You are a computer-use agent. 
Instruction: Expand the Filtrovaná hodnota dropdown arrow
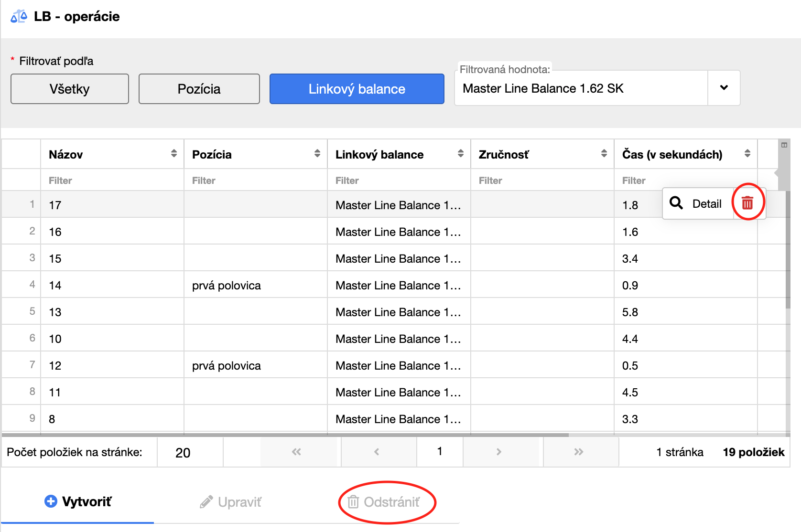(724, 88)
